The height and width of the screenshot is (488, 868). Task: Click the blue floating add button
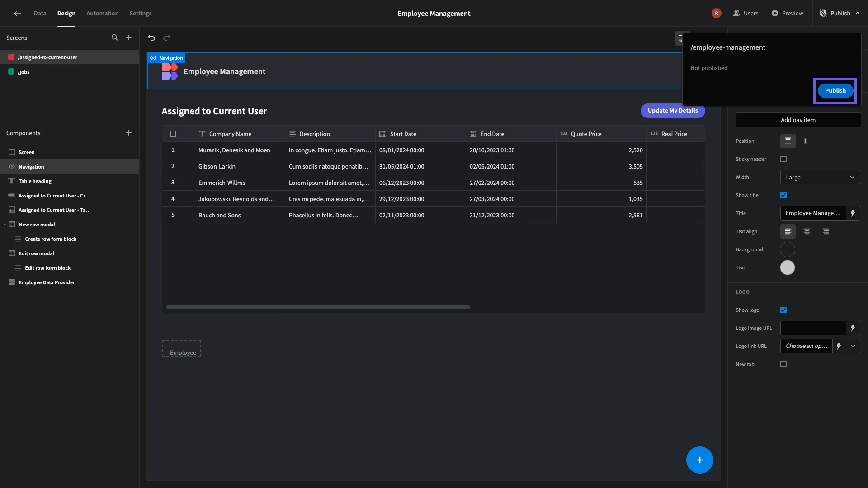click(699, 460)
